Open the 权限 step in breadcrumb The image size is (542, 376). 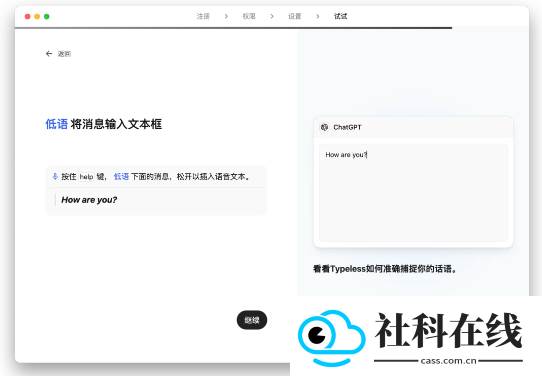pyautogui.click(x=249, y=16)
